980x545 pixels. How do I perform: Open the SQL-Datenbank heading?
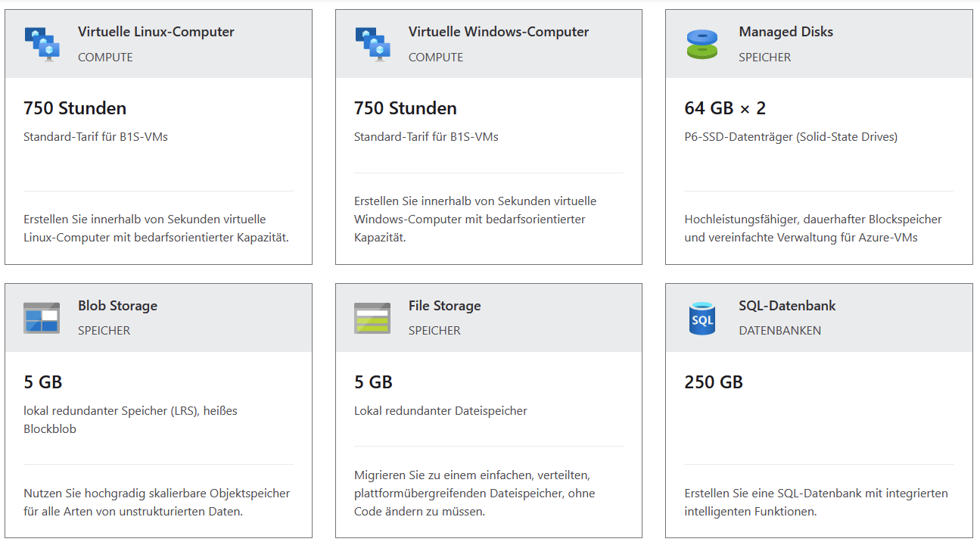tap(787, 306)
